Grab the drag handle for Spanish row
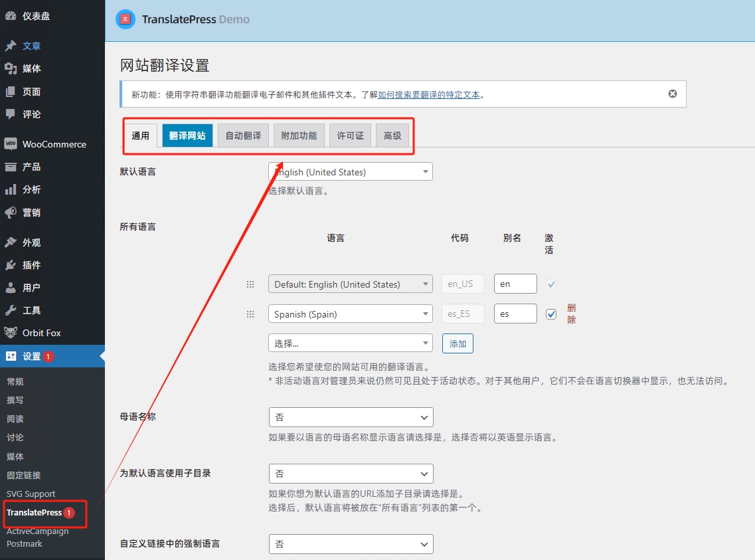 (x=250, y=314)
